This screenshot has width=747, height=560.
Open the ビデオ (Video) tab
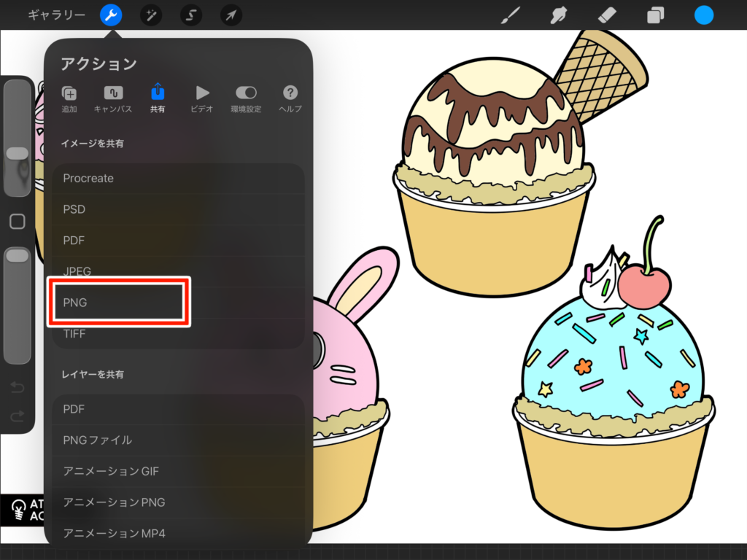(202, 98)
